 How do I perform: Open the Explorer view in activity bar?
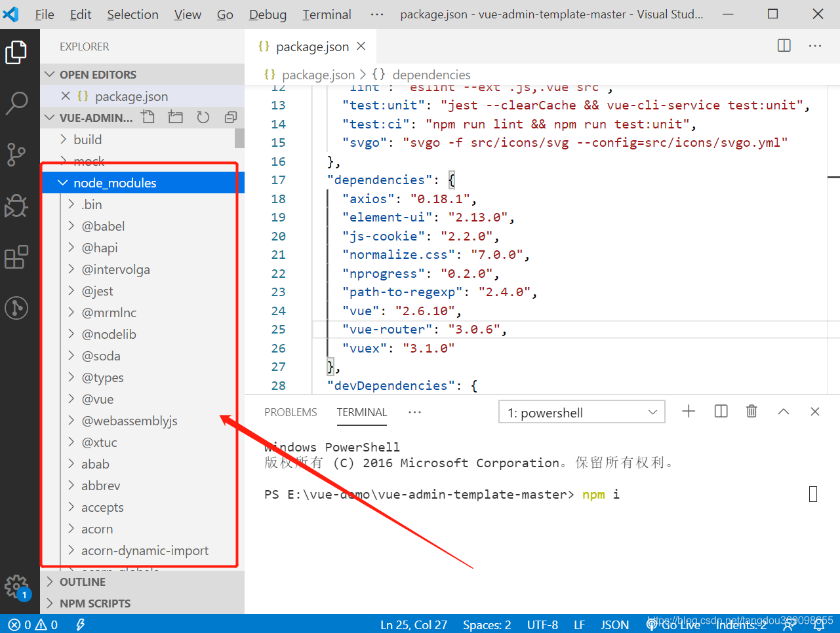[x=16, y=52]
